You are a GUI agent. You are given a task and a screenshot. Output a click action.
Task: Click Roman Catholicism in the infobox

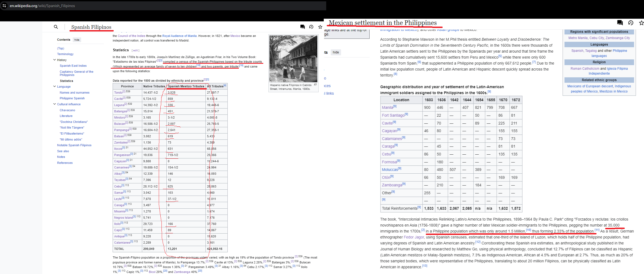(x=585, y=69)
